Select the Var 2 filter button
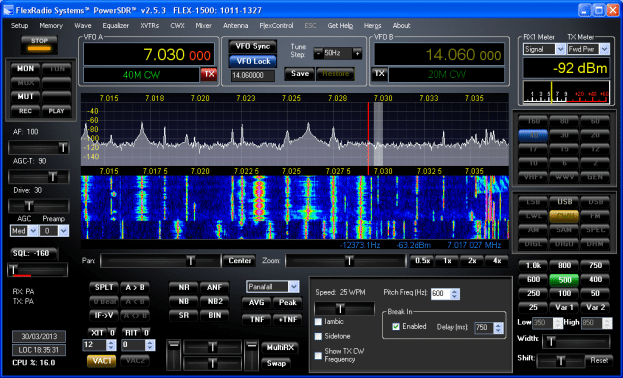 (x=595, y=307)
